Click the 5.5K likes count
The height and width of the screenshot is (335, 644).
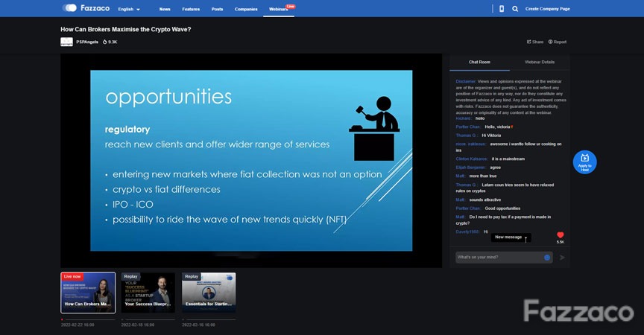pyautogui.click(x=561, y=242)
